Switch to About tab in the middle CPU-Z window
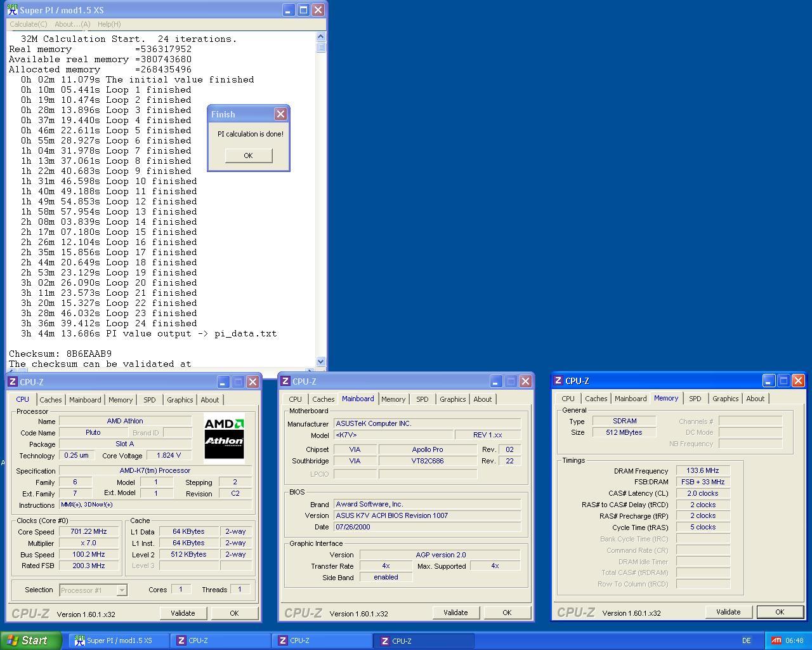The height and width of the screenshot is (650, 812). (483, 399)
